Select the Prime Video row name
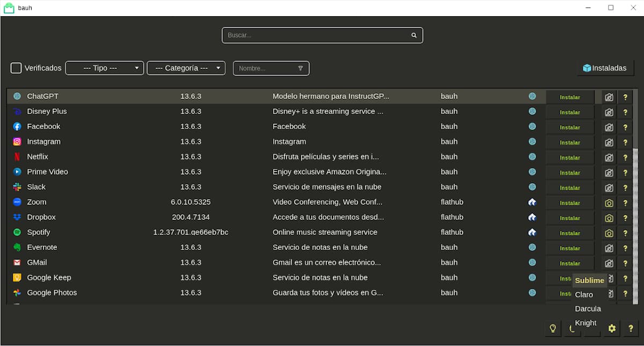The height and width of the screenshot is (346, 644). tap(47, 172)
